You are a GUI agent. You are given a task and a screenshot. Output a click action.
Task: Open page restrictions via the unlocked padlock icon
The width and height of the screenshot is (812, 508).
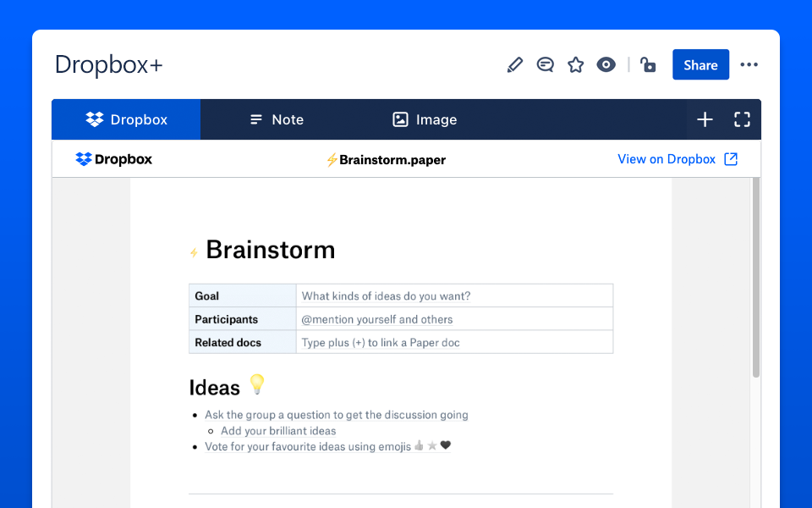point(648,65)
